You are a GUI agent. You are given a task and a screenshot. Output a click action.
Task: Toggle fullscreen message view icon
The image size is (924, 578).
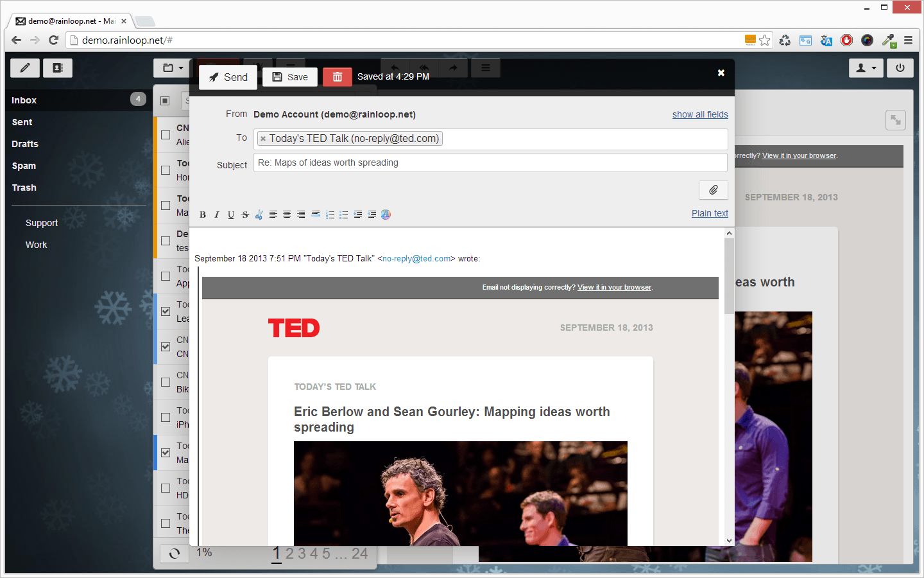(x=896, y=120)
